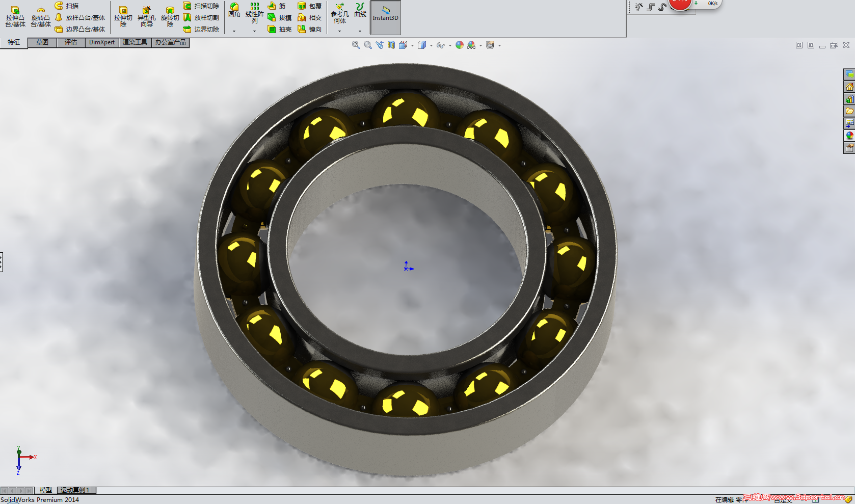Viewport: 855px width, 504px height.
Task: Open the view settings dropdown arrow
Action: (x=499, y=45)
